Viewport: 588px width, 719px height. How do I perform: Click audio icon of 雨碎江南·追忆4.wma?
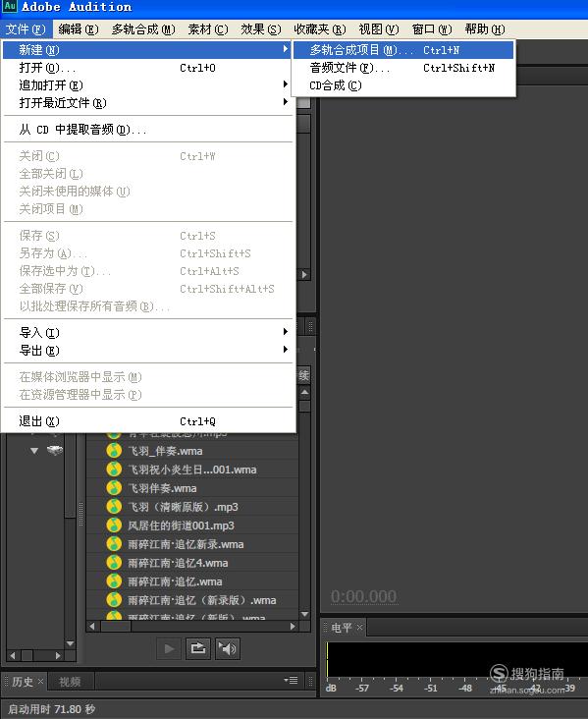point(114,563)
